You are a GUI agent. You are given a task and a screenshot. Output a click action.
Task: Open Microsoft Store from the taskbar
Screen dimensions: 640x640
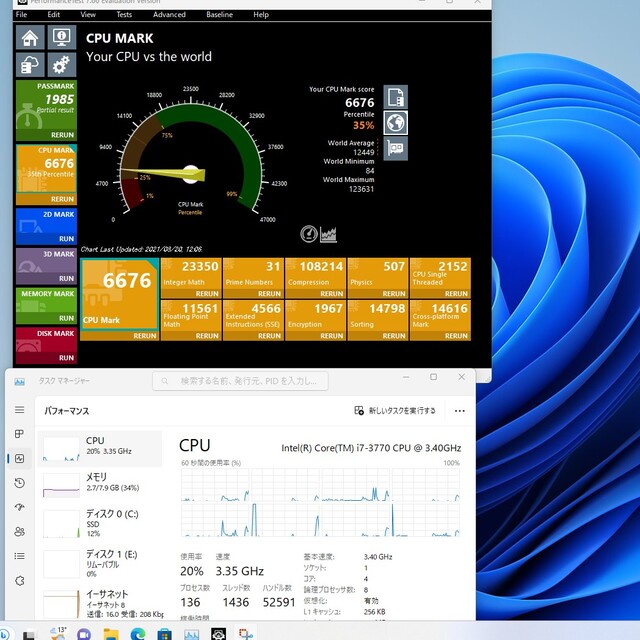164,634
